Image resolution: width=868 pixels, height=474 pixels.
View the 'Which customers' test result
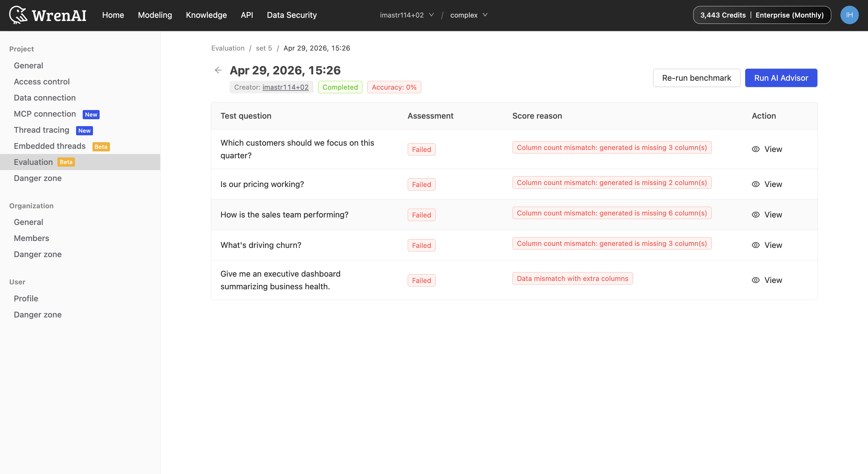pos(767,149)
